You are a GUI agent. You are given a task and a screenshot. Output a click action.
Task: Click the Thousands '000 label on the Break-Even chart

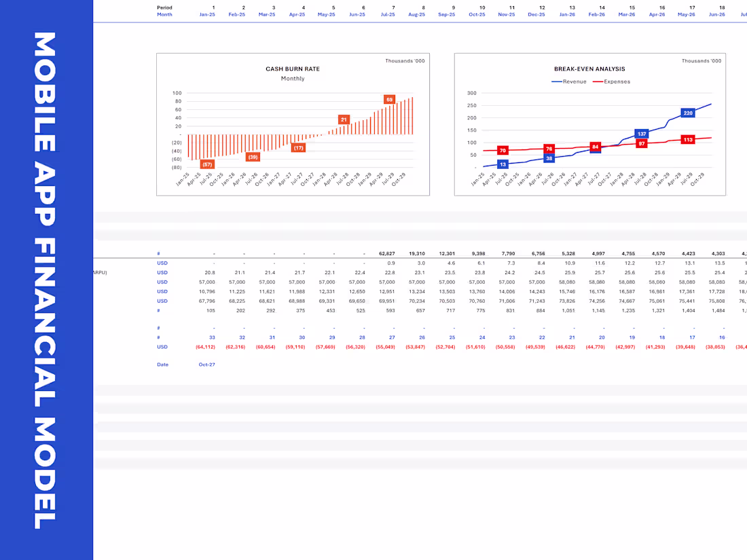(x=701, y=60)
